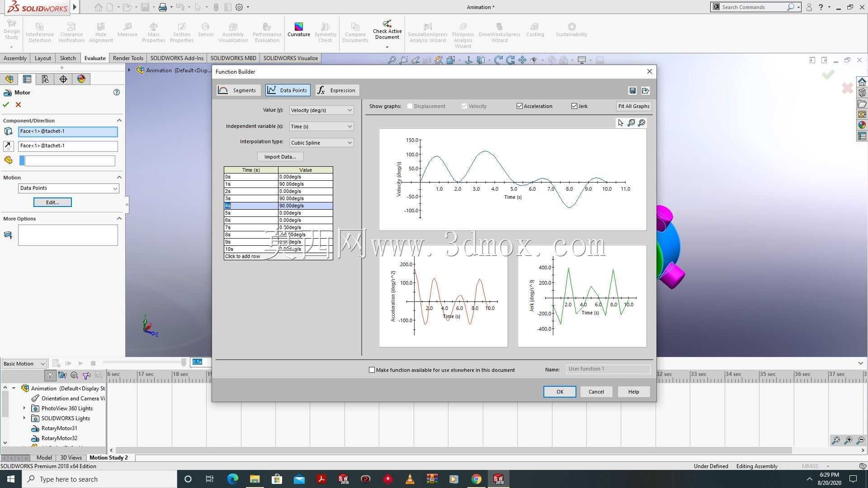Click the zoom-to-area graph tool

[631, 123]
